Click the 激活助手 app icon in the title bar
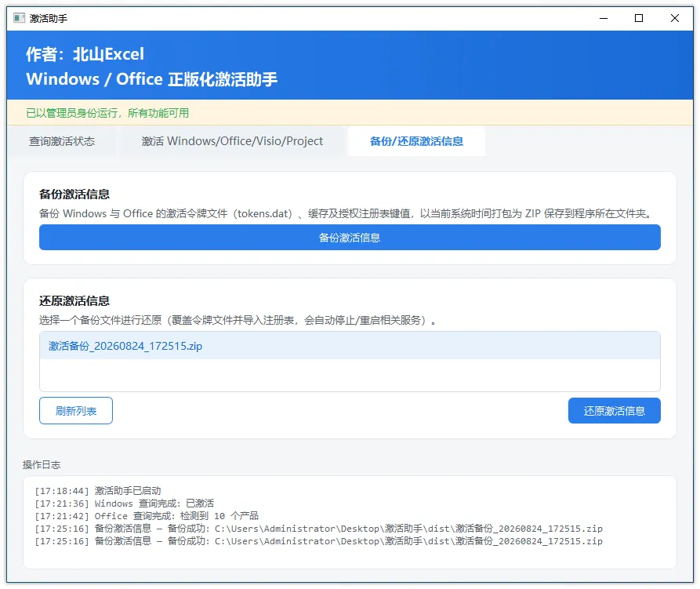Viewport: 700px width, 589px height. pos(19,18)
